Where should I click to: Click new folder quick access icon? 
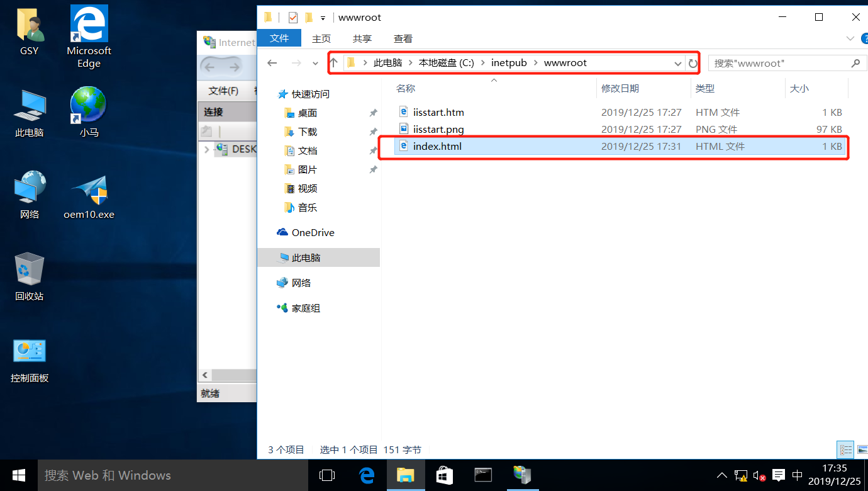[x=309, y=17]
